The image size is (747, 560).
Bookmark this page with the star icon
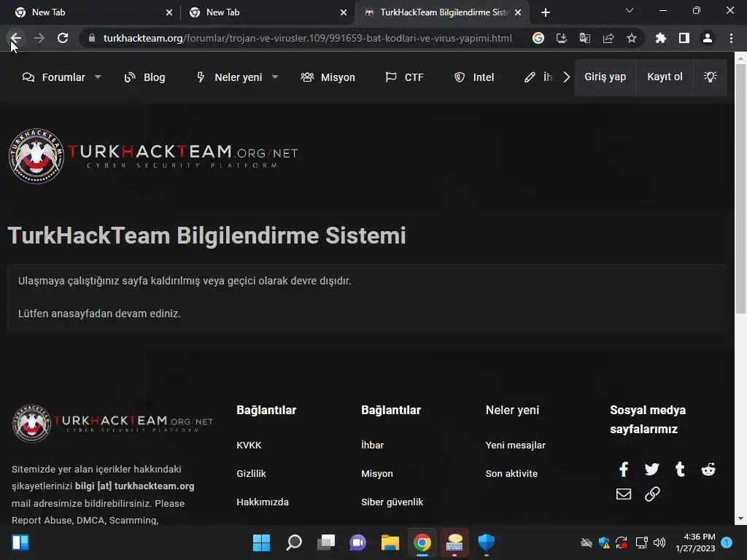[x=631, y=38]
